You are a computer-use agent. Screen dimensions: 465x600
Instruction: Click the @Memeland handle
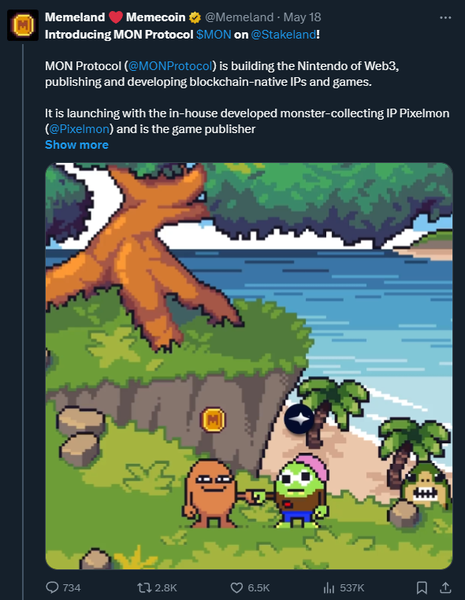tap(239, 17)
